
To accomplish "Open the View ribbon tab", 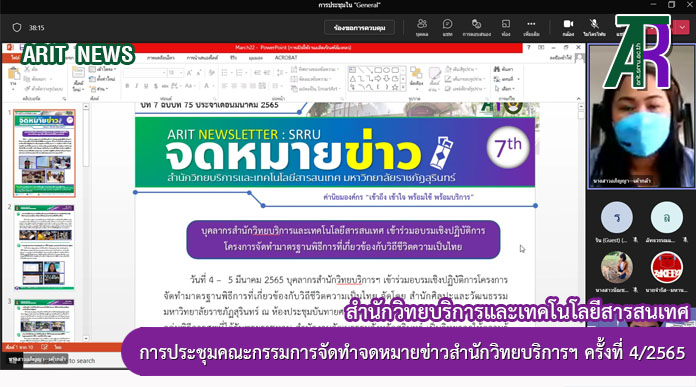I will (256, 58).
